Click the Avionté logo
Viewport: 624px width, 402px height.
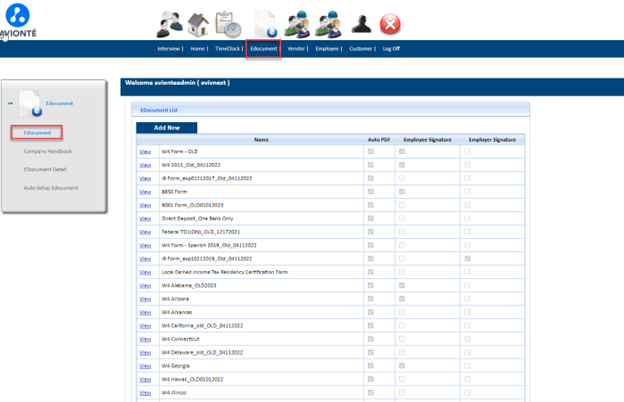pyautogui.click(x=17, y=20)
